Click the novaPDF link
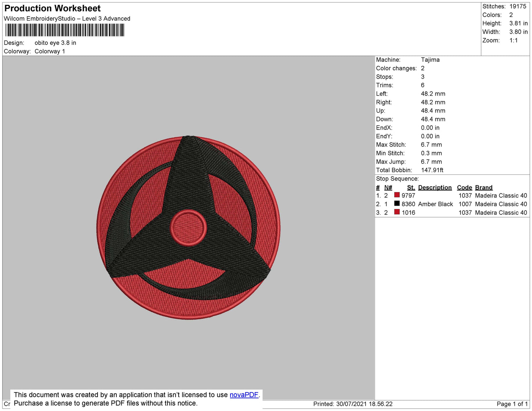This screenshot has width=532, height=411. [x=244, y=395]
